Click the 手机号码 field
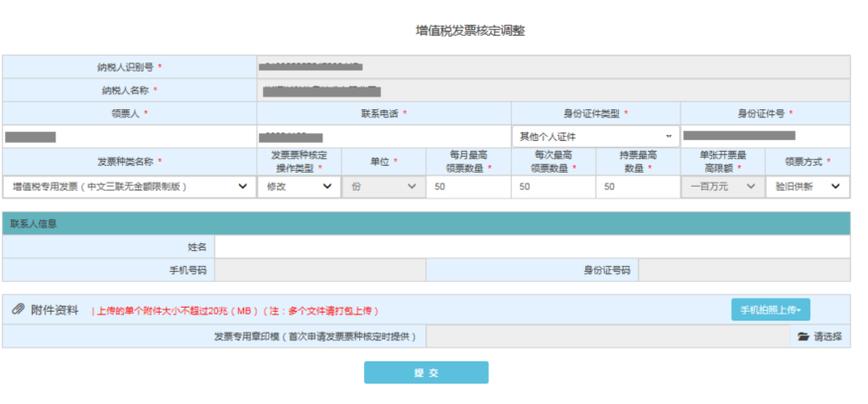868x404 pixels. coord(319,269)
